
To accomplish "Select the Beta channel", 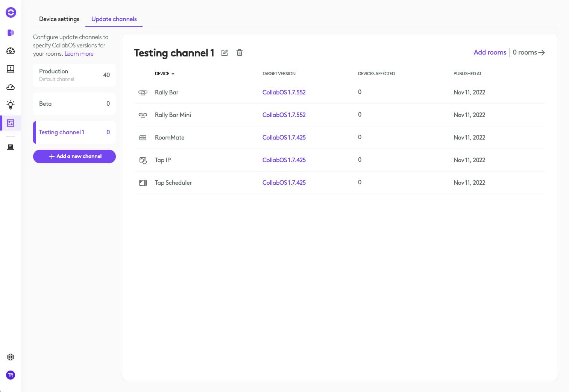I will point(74,104).
